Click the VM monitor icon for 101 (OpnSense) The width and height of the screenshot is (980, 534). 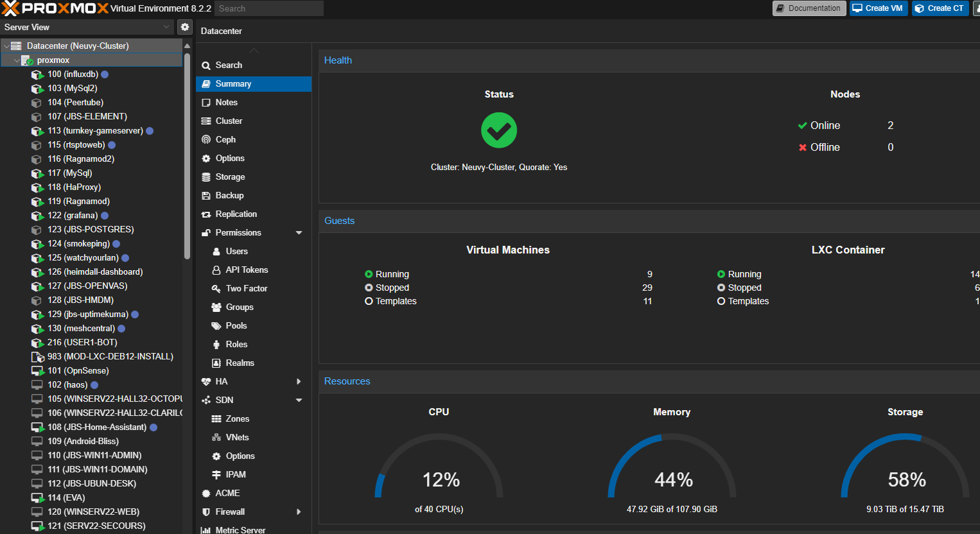[x=37, y=371]
